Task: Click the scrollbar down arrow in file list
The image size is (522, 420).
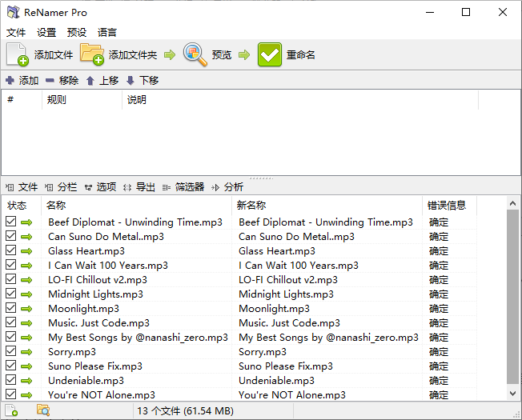Action: point(512,394)
